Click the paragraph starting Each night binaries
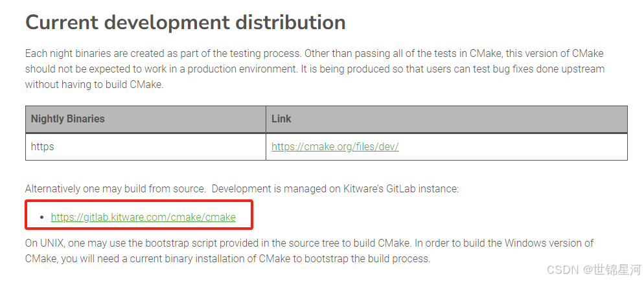The height and width of the screenshot is (281, 644). point(315,69)
